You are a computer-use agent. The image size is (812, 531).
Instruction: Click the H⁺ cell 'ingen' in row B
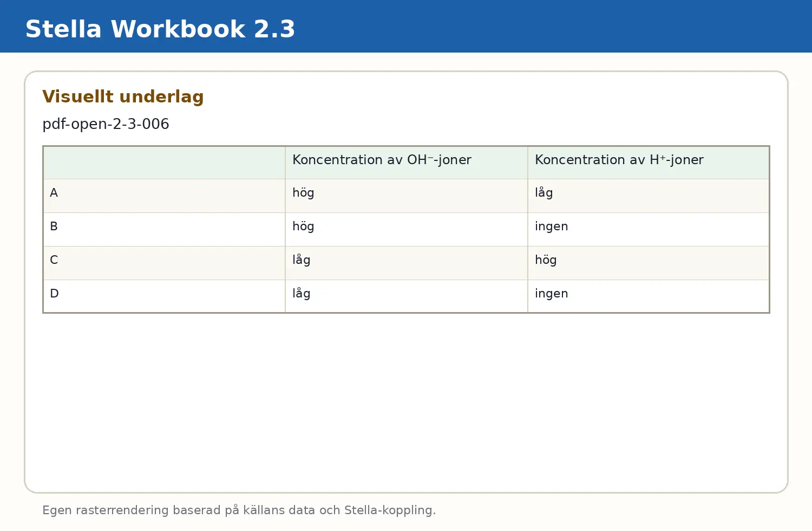649,230
